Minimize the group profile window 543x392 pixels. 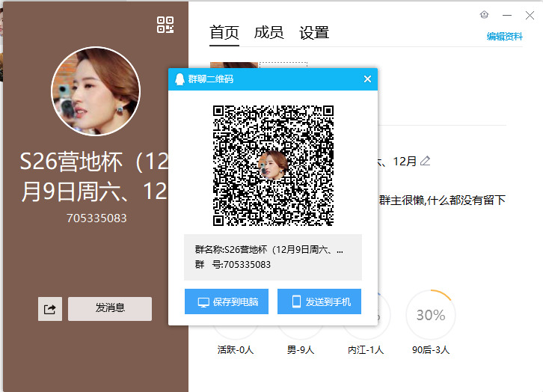(x=508, y=15)
